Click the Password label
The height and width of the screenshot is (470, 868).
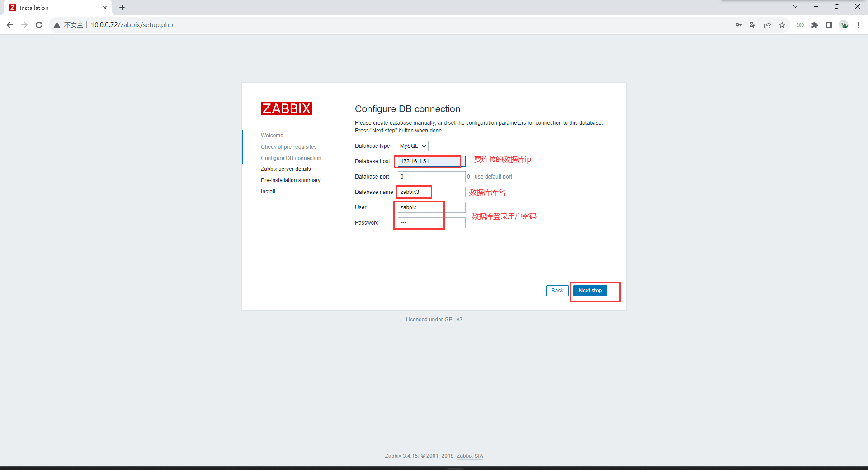[x=367, y=223]
